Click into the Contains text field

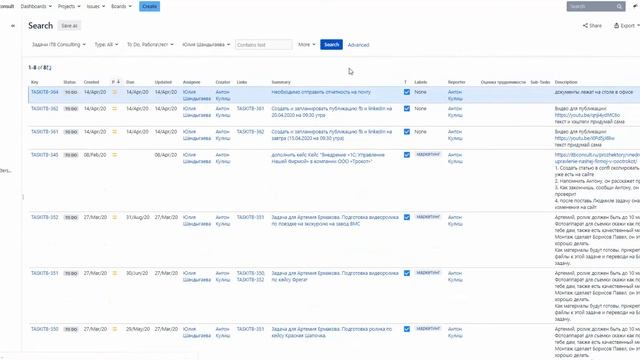[264, 44]
